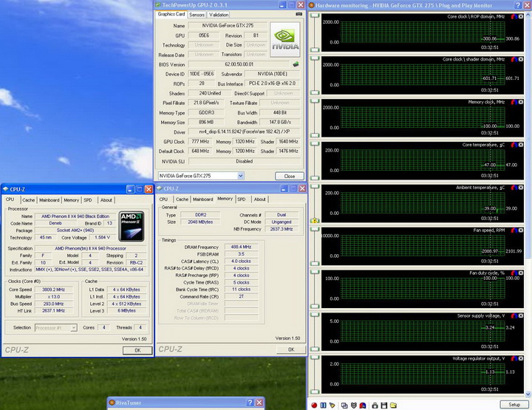The height and width of the screenshot is (410, 532).
Task: Close the Core clock ROP domain graph
Action: (521, 16)
